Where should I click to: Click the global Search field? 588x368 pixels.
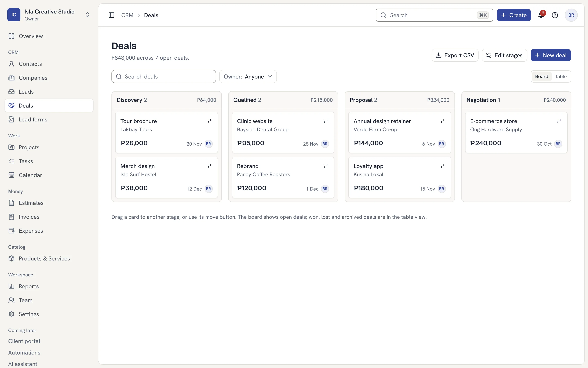434,15
